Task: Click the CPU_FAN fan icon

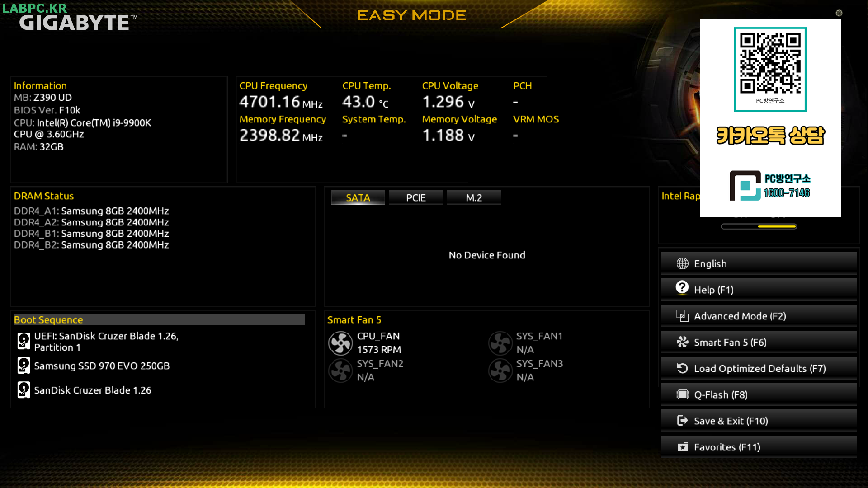Action: click(x=340, y=343)
